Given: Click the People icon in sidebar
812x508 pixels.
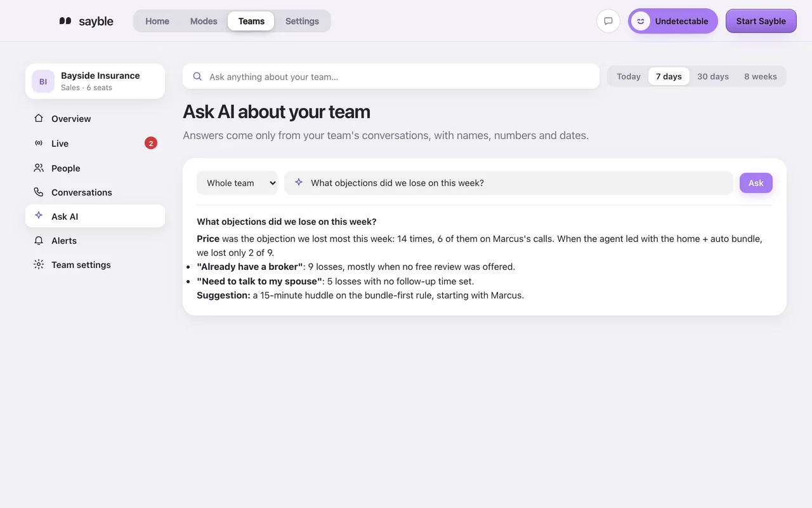Looking at the screenshot, I should (39, 168).
